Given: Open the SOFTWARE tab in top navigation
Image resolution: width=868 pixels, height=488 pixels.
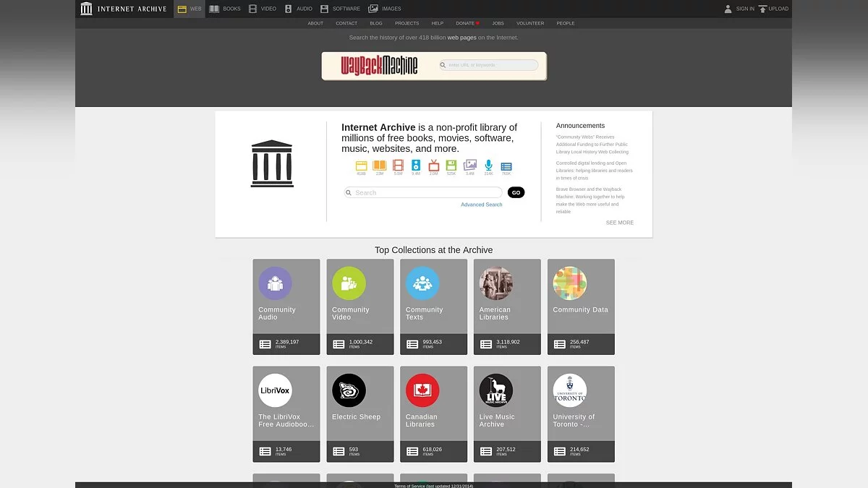Looking at the screenshot, I should coord(340,9).
